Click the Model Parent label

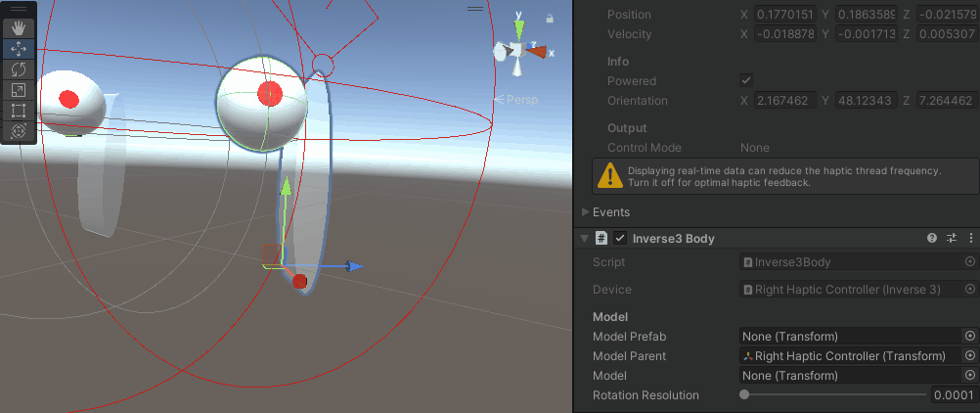click(630, 356)
